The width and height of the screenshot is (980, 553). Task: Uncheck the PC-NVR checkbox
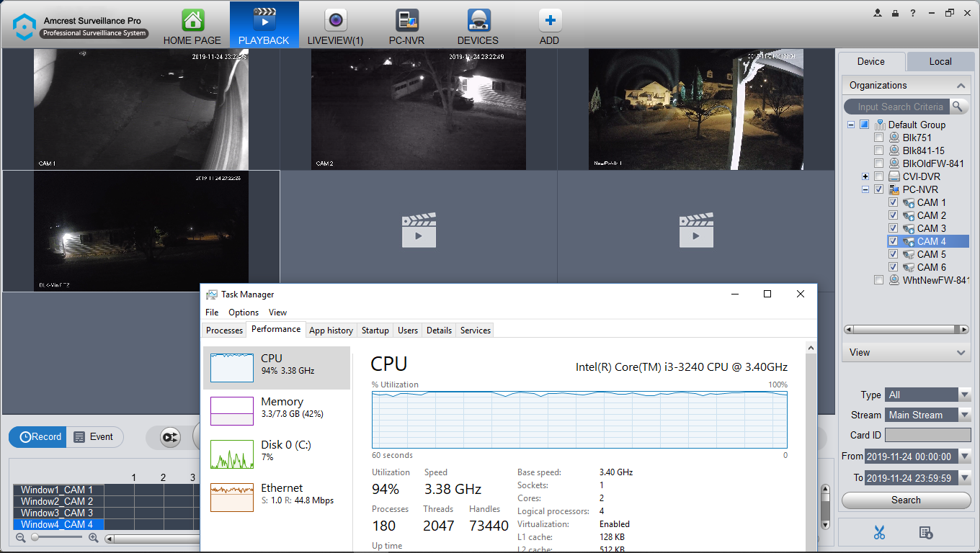pyautogui.click(x=878, y=189)
